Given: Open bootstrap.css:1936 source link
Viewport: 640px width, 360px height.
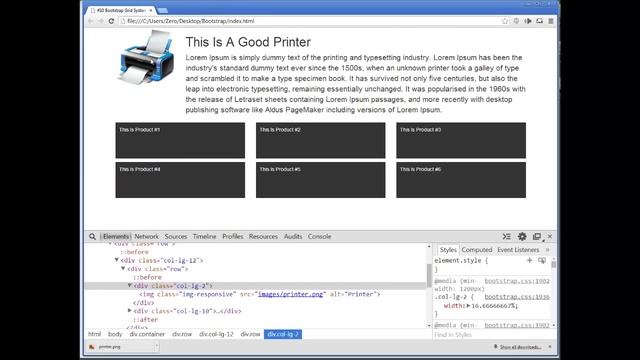Looking at the screenshot, I should pyautogui.click(x=517, y=297).
